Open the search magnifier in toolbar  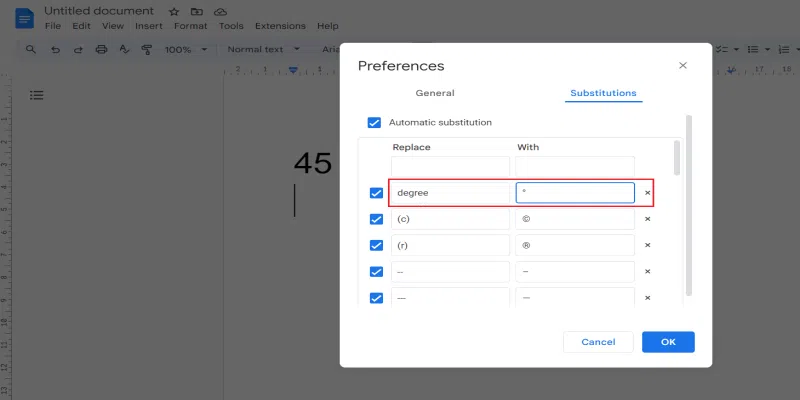(x=31, y=49)
